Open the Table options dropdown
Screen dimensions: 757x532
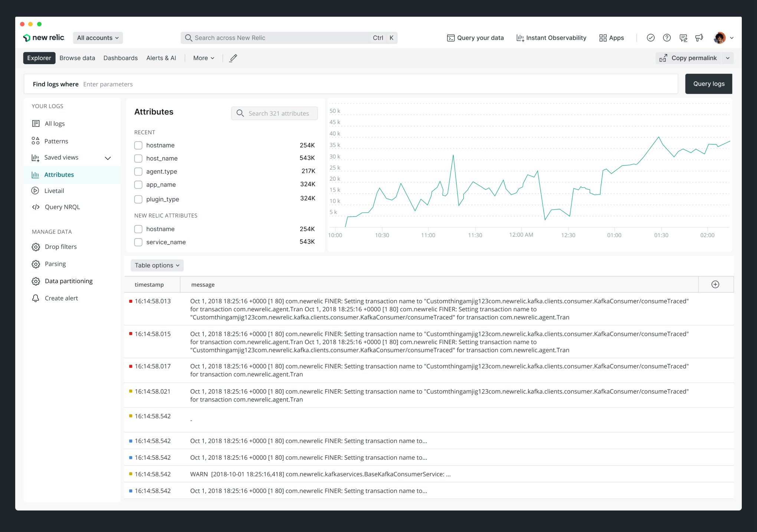157,265
